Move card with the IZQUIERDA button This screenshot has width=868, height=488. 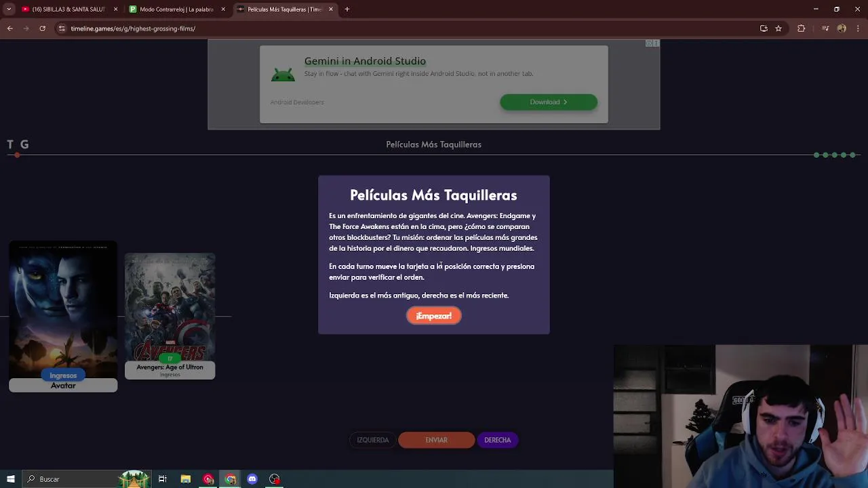click(x=373, y=440)
